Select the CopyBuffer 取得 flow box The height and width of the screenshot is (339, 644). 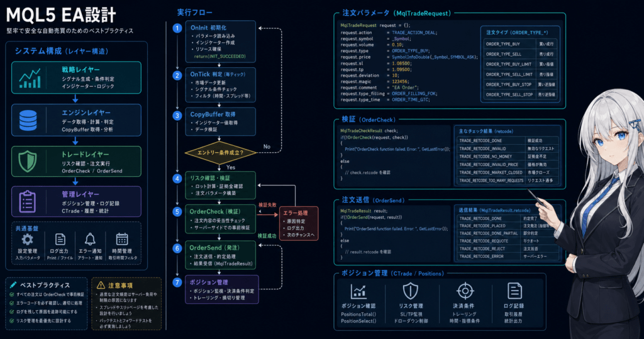220,121
